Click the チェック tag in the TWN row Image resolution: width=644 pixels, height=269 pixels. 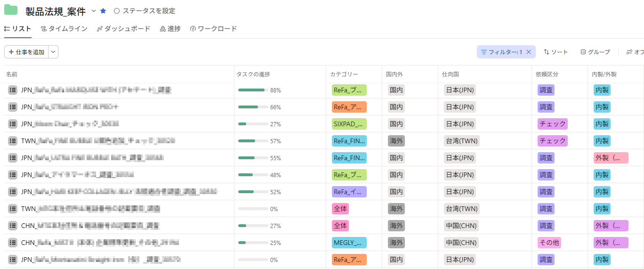[x=552, y=141]
